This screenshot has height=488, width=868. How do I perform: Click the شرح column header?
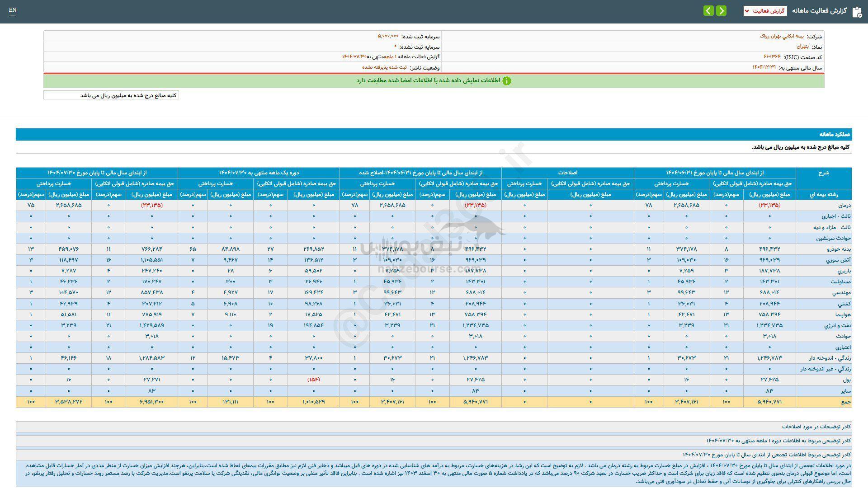823,173
